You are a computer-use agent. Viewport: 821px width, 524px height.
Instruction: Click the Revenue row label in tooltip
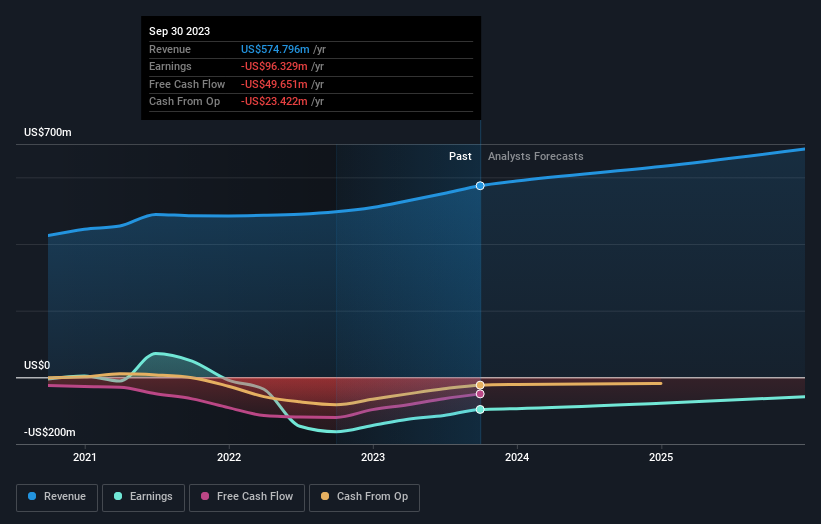coord(170,49)
